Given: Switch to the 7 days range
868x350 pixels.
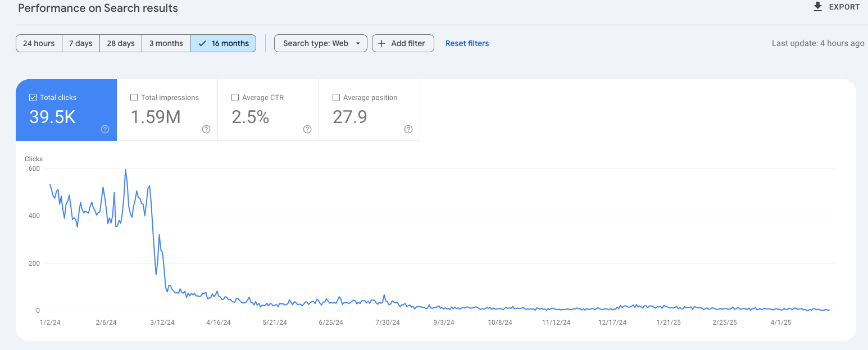Looking at the screenshot, I should [81, 43].
